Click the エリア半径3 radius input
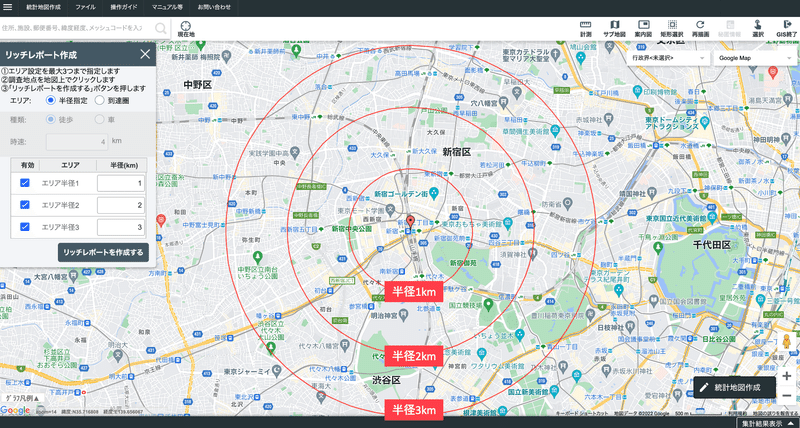Viewport: 800px width, 428px height. pyautogui.click(x=121, y=226)
